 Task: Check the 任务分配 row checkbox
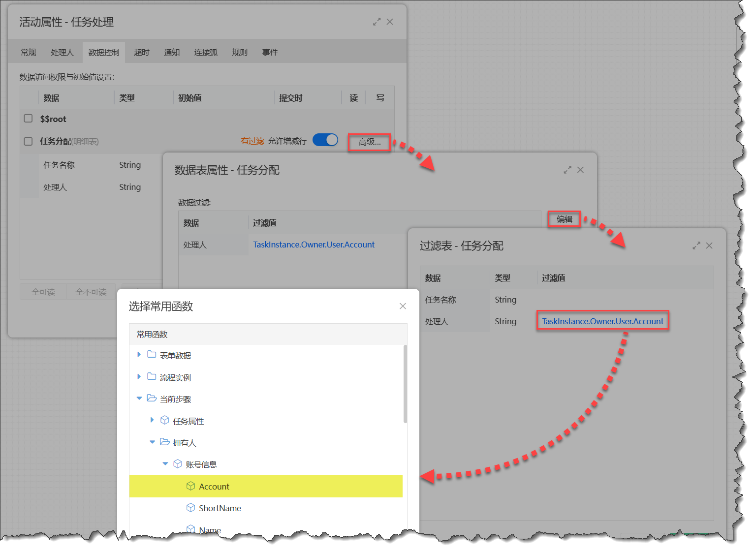tap(29, 141)
